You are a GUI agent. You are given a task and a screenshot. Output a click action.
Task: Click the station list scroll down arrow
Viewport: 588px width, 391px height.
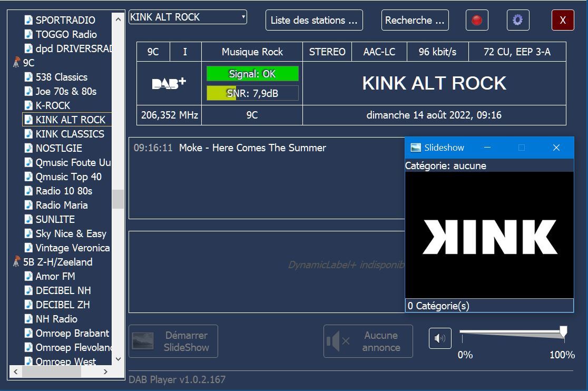coord(118,359)
